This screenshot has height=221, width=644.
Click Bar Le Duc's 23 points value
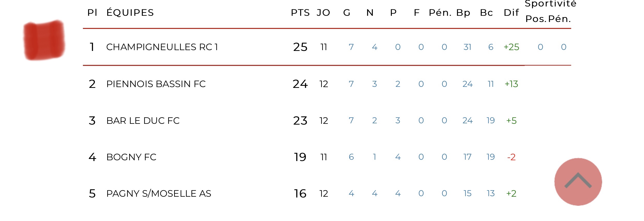click(x=300, y=121)
